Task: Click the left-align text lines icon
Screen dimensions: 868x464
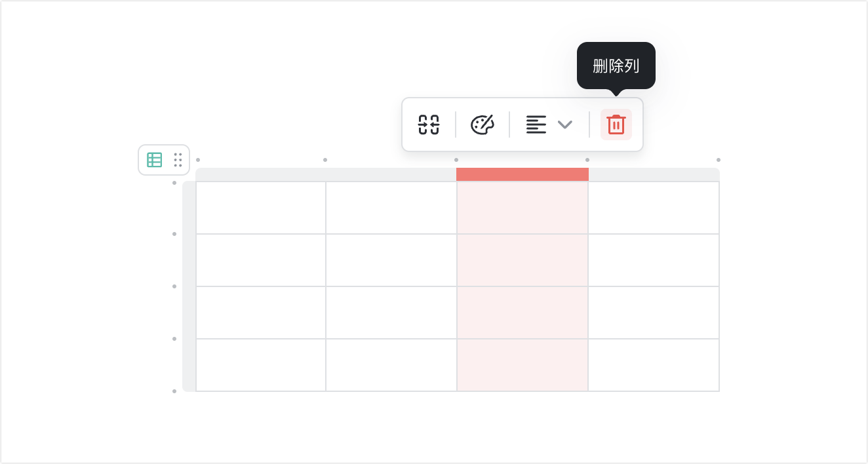Action: point(536,125)
